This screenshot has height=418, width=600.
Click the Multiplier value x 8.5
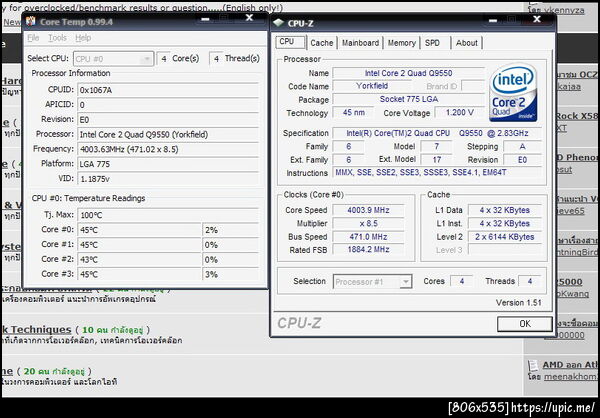point(368,224)
